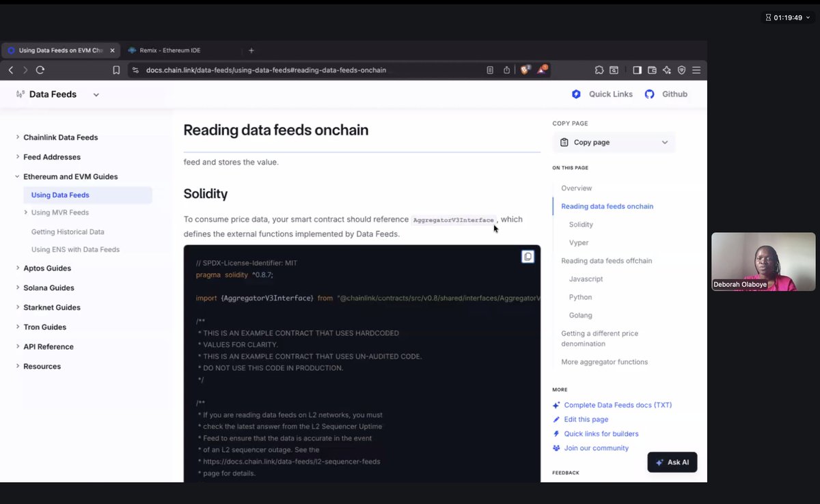Viewport: 820px width, 504px height.
Task: Jump to Python in page outline
Action: point(580,297)
